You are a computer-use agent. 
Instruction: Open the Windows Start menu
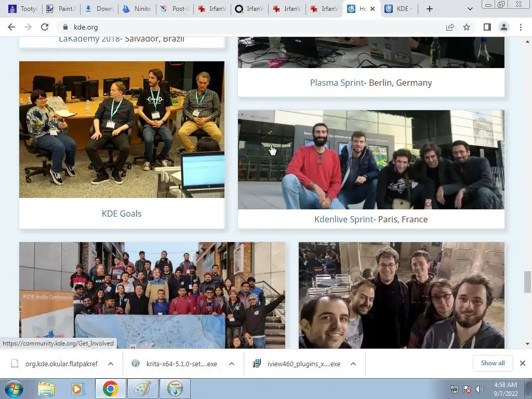14,389
